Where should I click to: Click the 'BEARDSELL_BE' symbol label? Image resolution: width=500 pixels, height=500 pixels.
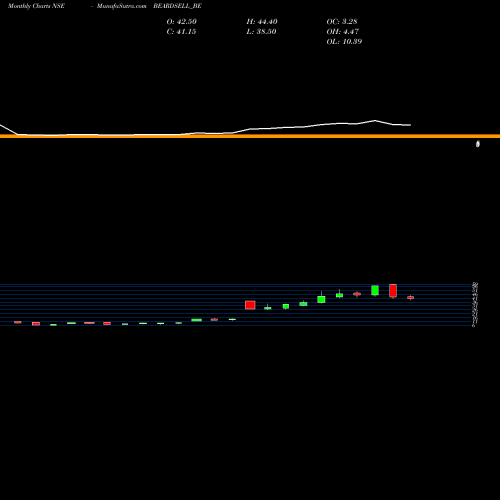point(177,6)
